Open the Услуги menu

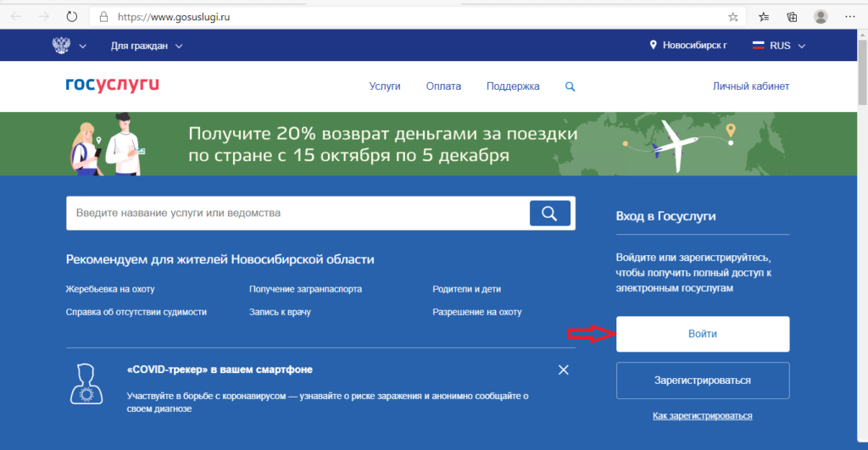[x=385, y=86]
